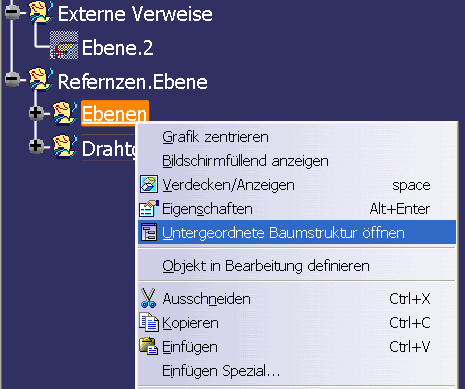Click the Externe Verweise geometrical set icon

(40, 13)
